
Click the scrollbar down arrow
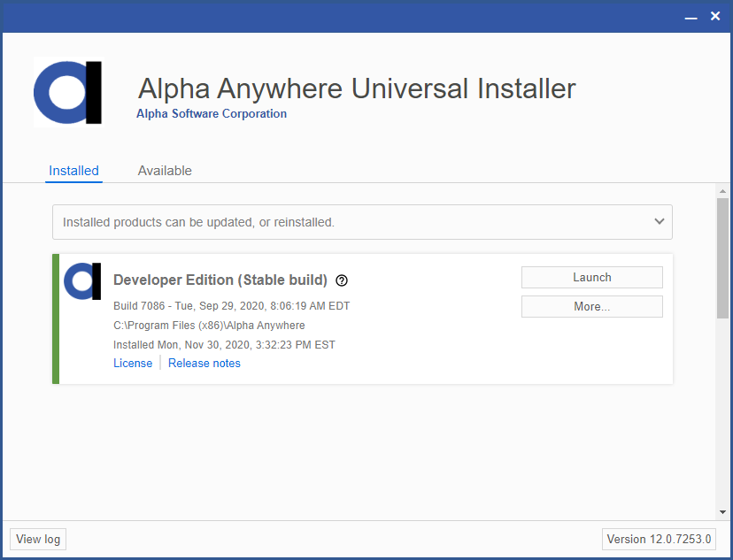pyautogui.click(x=722, y=512)
